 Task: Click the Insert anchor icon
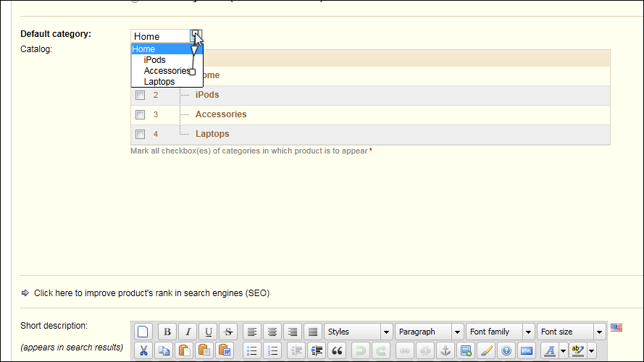pos(446,351)
